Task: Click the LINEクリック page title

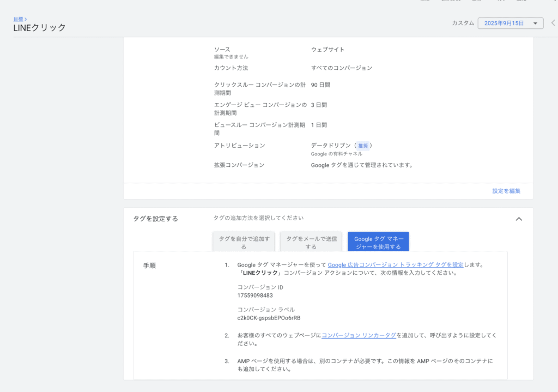Action: [x=40, y=28]
